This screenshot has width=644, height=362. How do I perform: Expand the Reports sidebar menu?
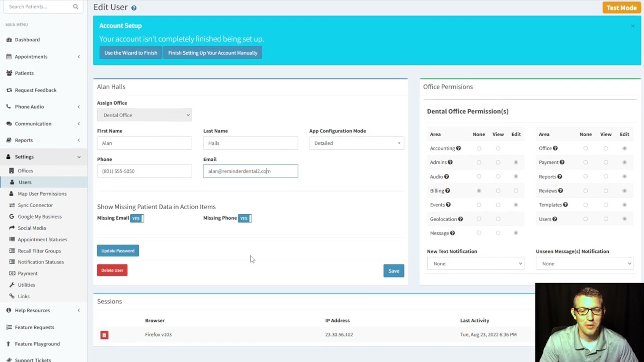[43, 140]
